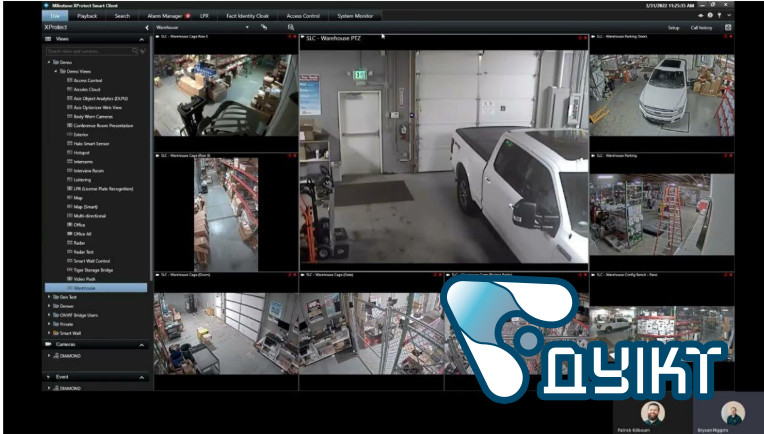Select the highlighted Warehouse view
Screen dimensions: 764x434
96,288
